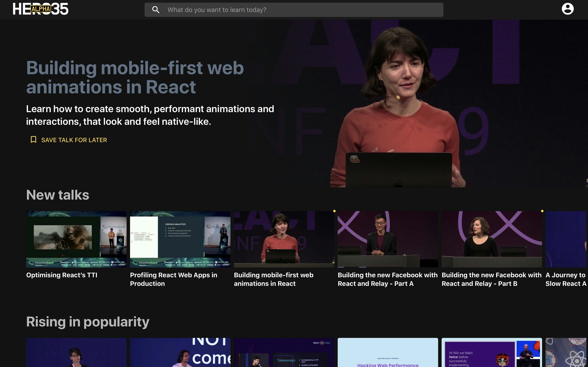Click 'Building the new Facebook... Part B' title
This screenshot has height=367, width=588.
tap(491, 279)
